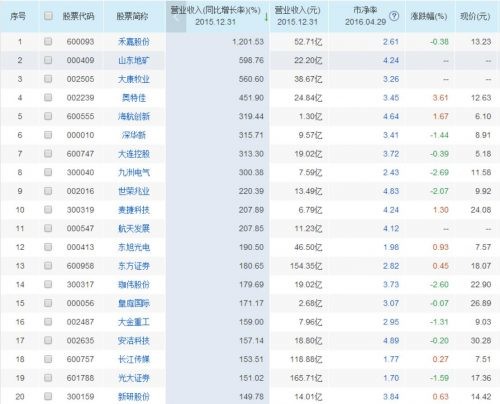500x404 pixels.
Task: Open stock link 光大证券
Action: pyautogui.click(x=134, y=378)
